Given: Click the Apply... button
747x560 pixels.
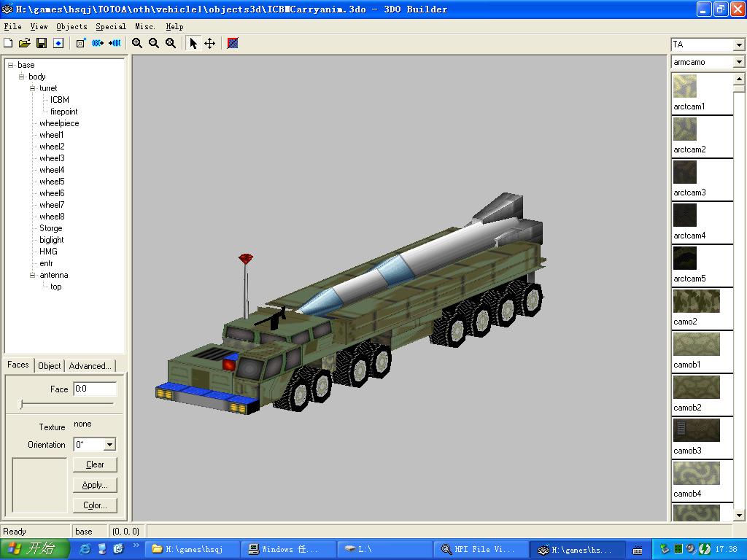Looking at the screenshot, I should coord(95,485).
